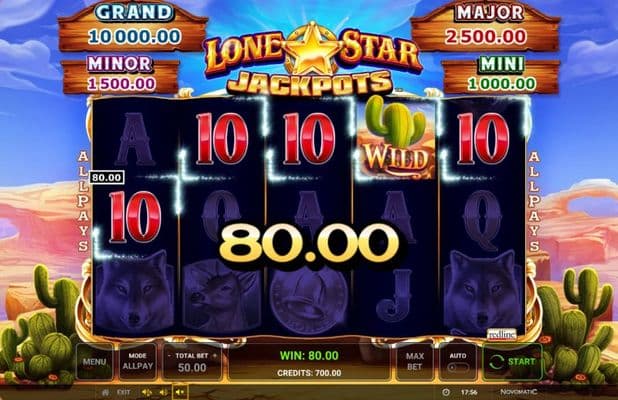Change the ALLPAY mode setting

[x=138, y=361]
